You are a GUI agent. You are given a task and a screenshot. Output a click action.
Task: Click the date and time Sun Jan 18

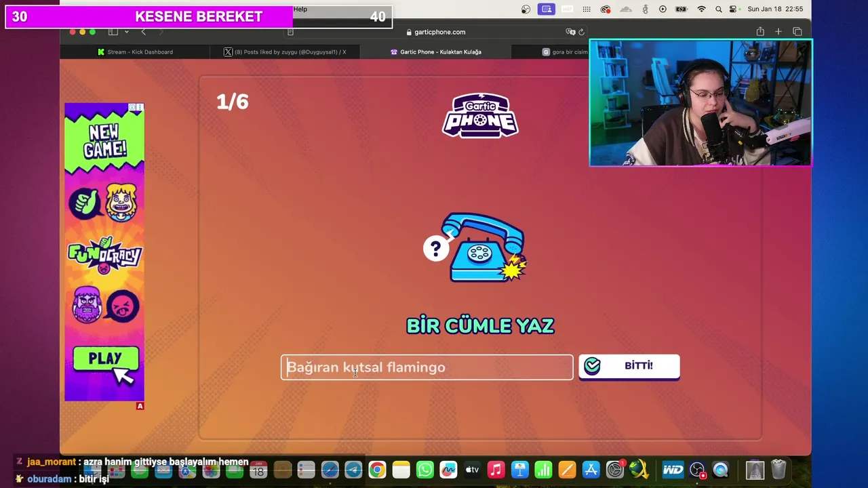coord(775,9)
